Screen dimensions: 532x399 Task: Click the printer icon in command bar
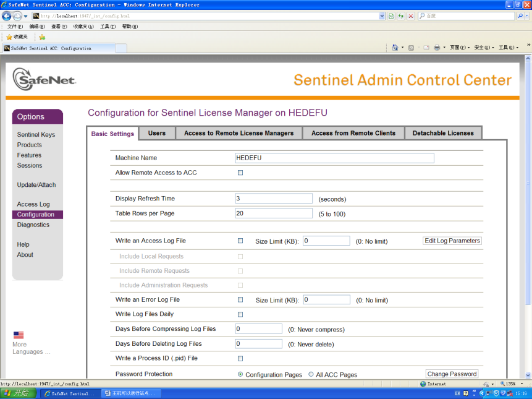click(x=436, y=48)
